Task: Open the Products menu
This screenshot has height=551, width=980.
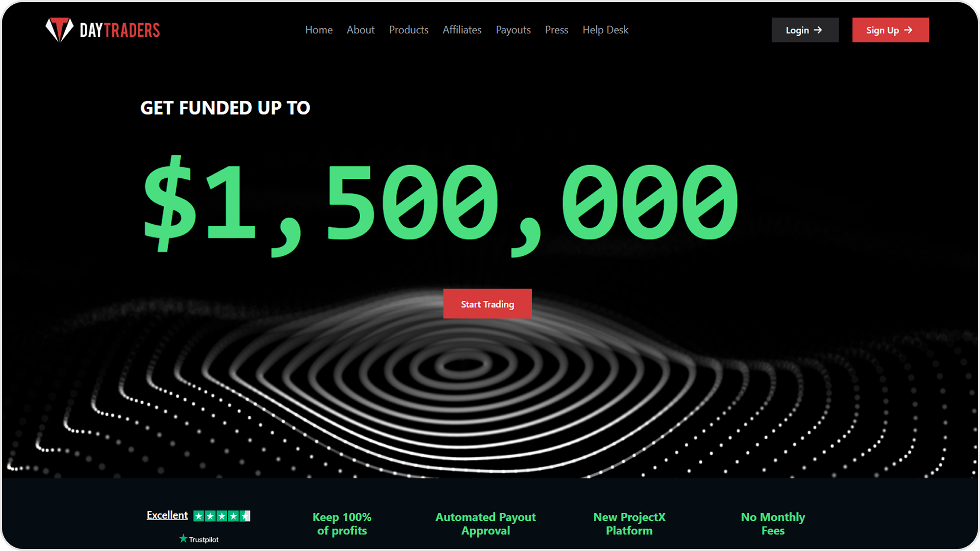Action: pyautogui.click(x=408, y=30)
